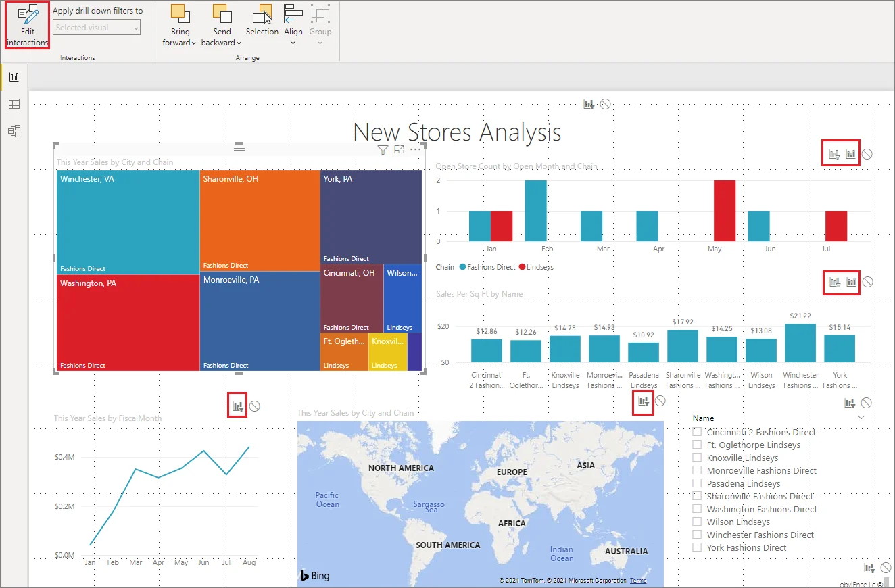
Task: Set Highlight interaction on Open Store Count chart
Action: (850, 154)
